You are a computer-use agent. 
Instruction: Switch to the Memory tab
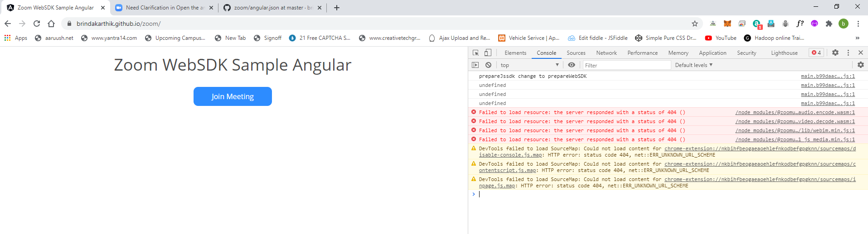[678, 53]
